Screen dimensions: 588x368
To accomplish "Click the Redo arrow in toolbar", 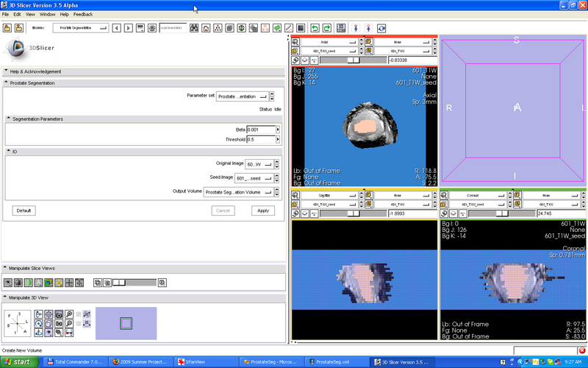I will pyautogui.click(x=327, y=28).
